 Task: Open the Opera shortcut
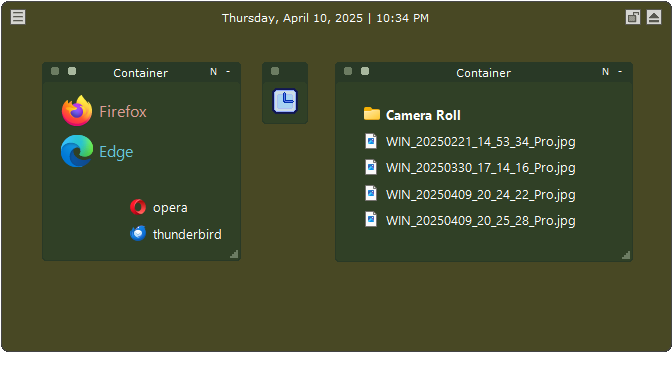tap(159, 207)
